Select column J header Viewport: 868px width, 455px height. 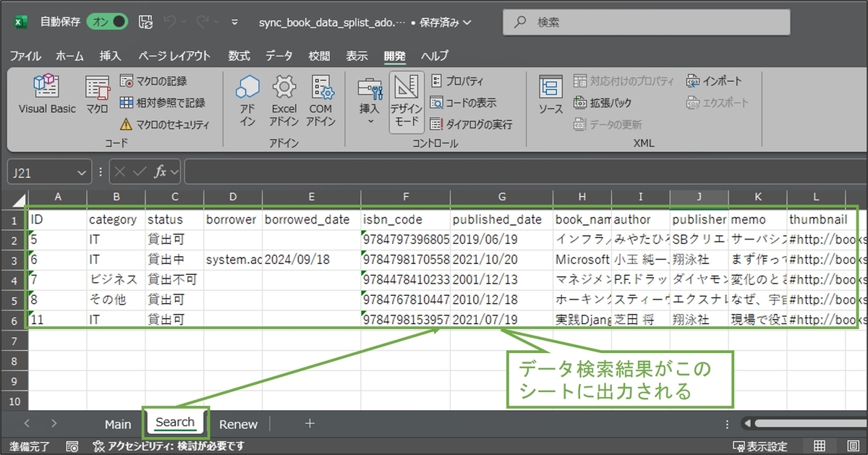tap(699, 197)
